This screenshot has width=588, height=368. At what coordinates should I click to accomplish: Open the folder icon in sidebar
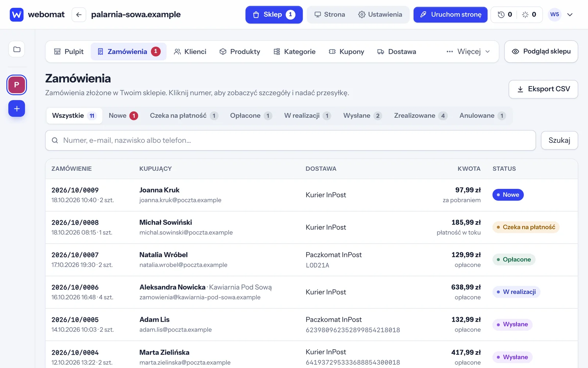[x=17, y=49]
